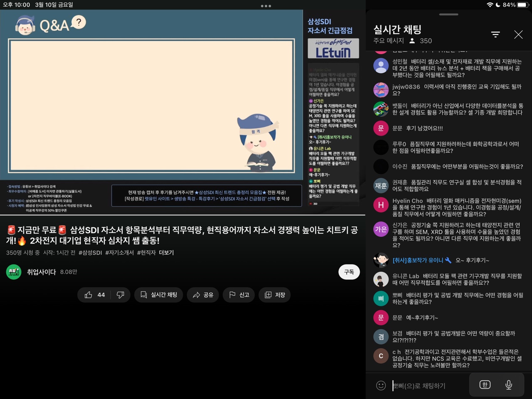Tap the Wi-Fi status icon

[490, 5]
